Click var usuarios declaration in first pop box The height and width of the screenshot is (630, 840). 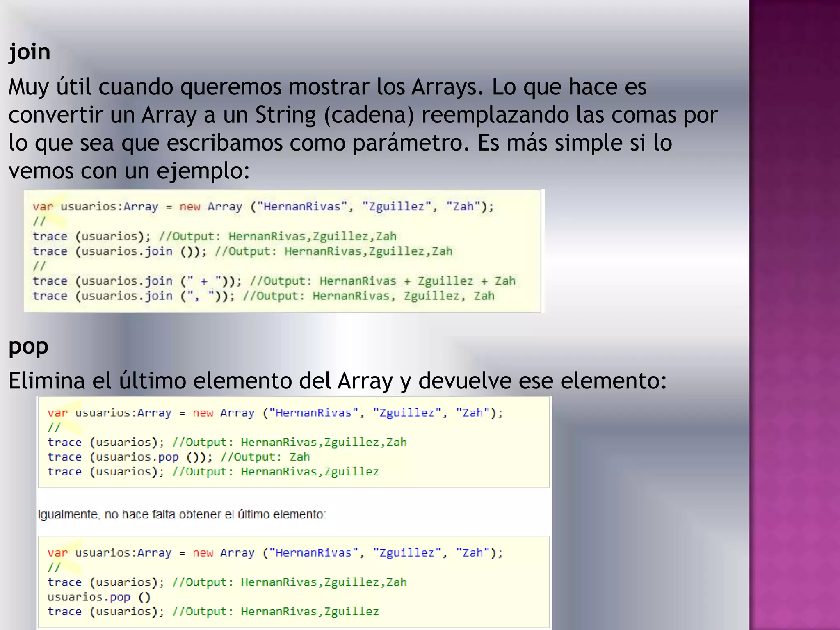coord(275,413)
